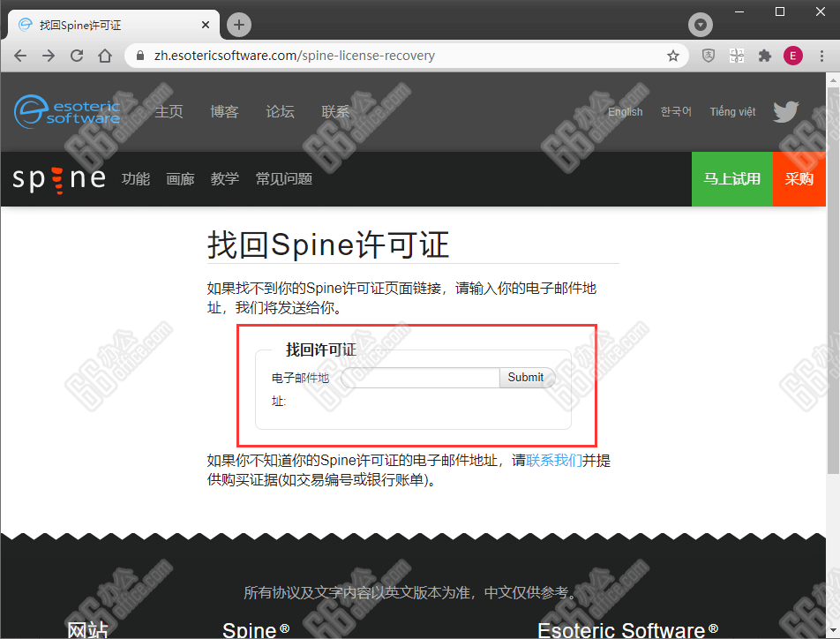Click the scrollbar down arrow
The width and height of the screenshot is (840, 639).
coord(833,630)
